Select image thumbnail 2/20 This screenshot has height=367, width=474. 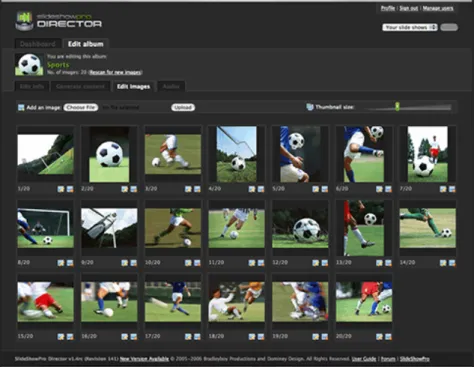pos(109,154)
